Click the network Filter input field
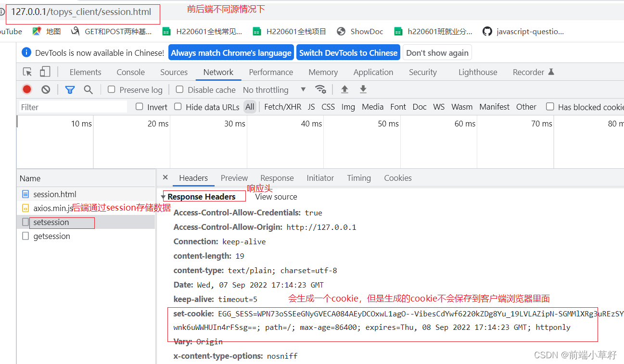624x364 pixels. click(73, 107)
